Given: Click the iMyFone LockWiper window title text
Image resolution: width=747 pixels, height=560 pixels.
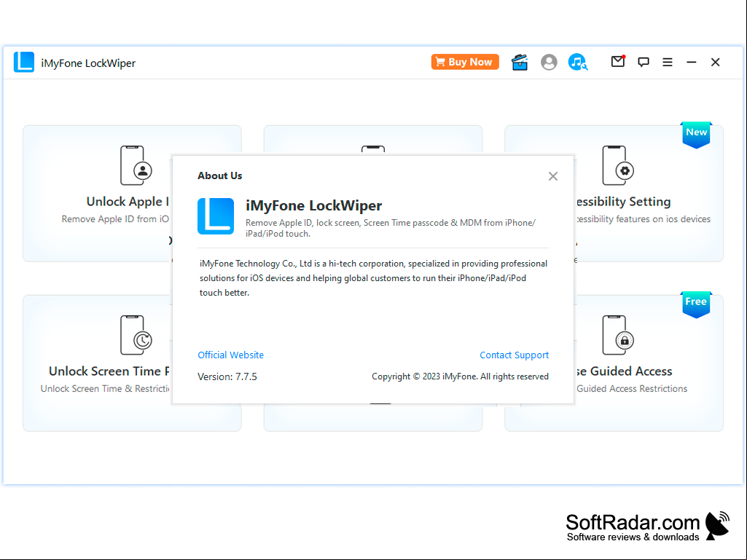Looking at the screenshot, I should (x=88, y=63).
